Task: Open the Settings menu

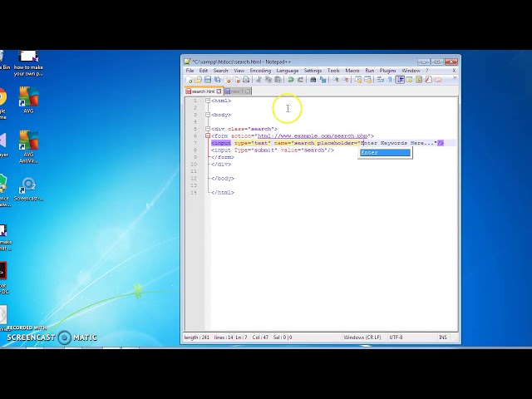Action: tap(313, 71)
